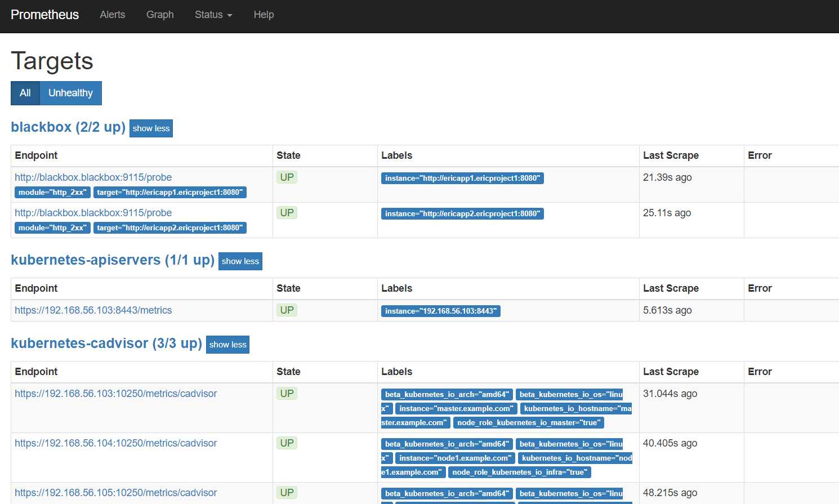
Task: Open kubernetes-cadvisor (3/3 up) heading link
Action: tap(106, 344)
